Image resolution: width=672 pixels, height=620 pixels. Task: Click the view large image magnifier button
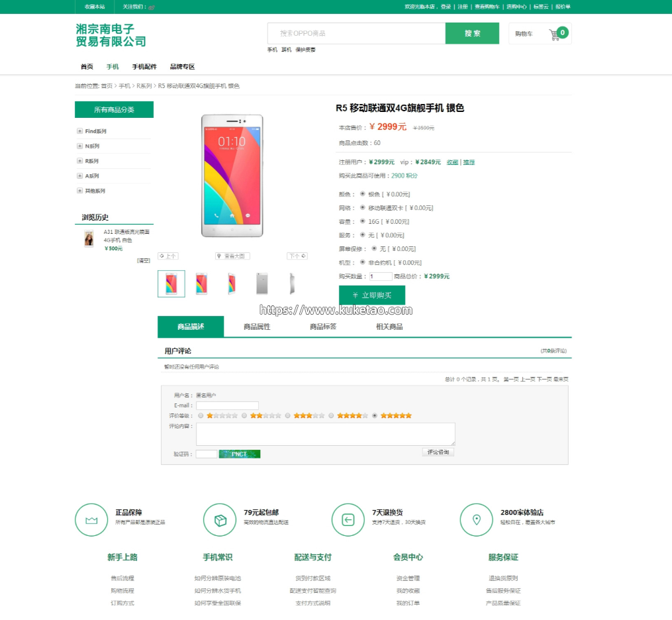point(232,256)
